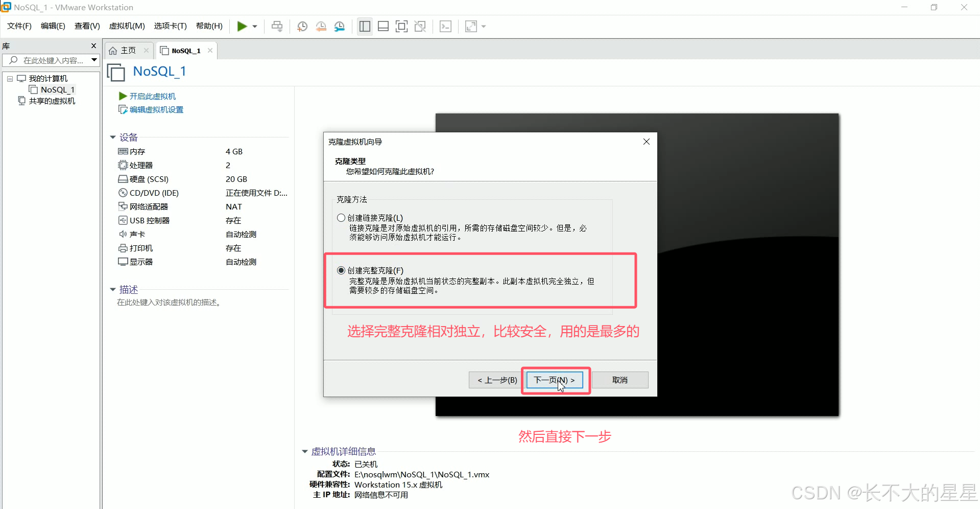
Task: Click the 显示器 display device icon
Action: pos(123,262)
